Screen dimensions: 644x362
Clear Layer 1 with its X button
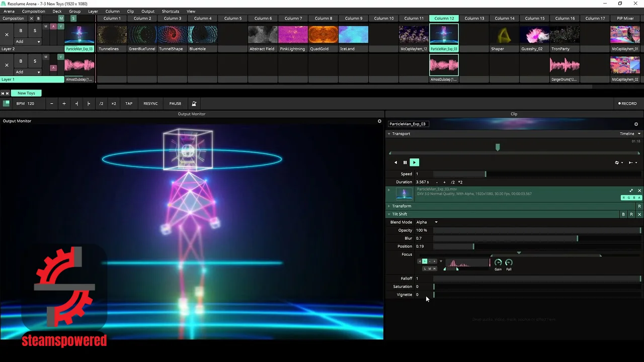click(x=7, y=65)
